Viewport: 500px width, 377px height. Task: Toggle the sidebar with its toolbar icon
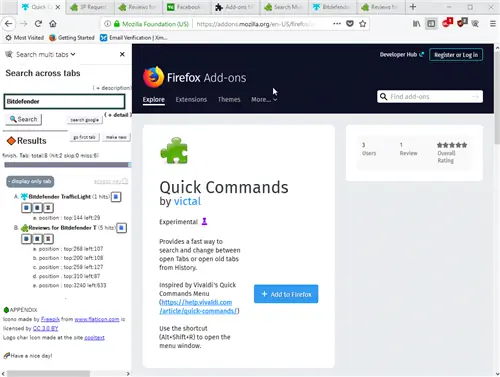pyautogui.click(x=431, y=24)
